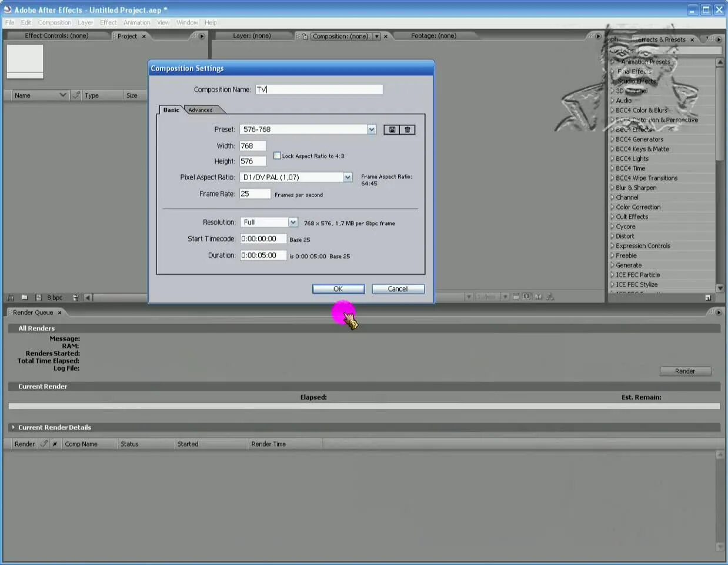Confirm composition settings with OK
This screenshot has height=565, width=728.
338,289
